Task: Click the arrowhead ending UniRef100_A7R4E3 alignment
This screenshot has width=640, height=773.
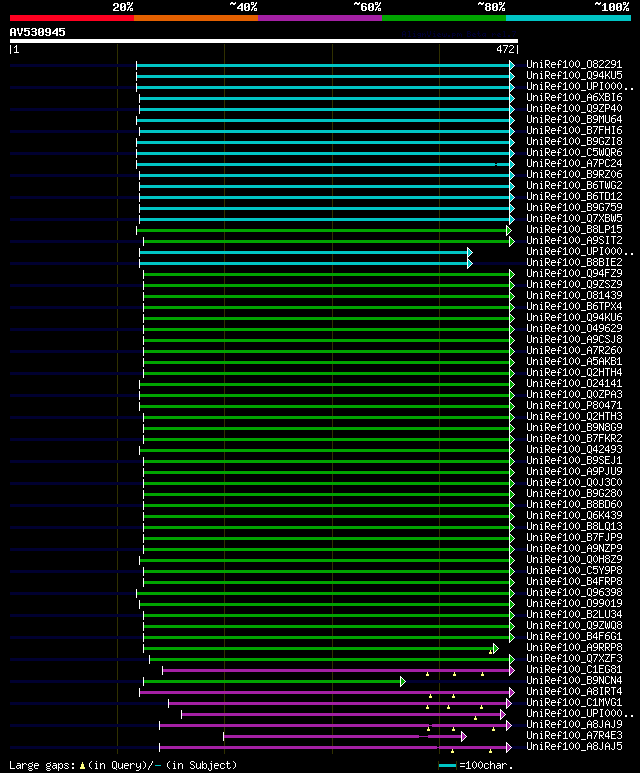Action: [464, 737]
